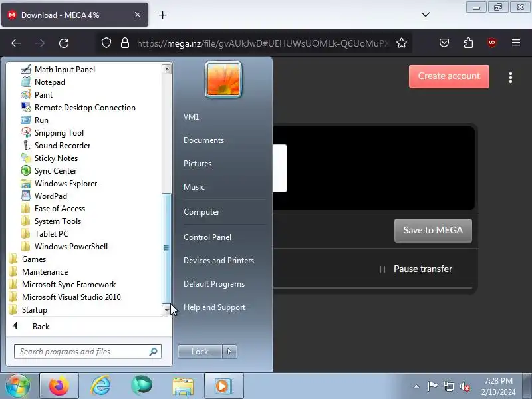Open Help and Support
The height and width of the screenshot is (399, 532).
click(214, 307)
